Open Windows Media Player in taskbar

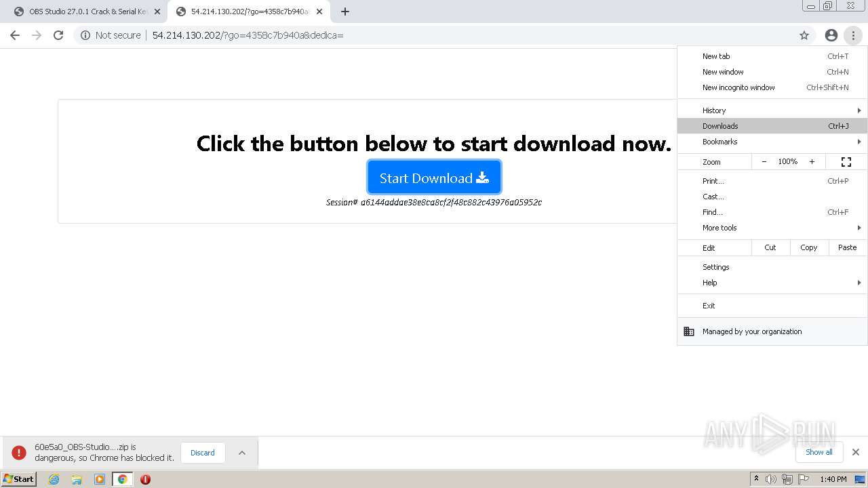click(100, 479)
